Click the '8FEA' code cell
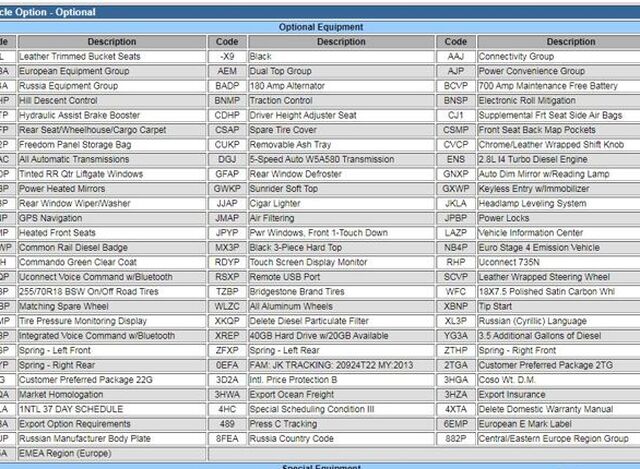Viewport: 640px width, 469px height. [x=227, y=438]
